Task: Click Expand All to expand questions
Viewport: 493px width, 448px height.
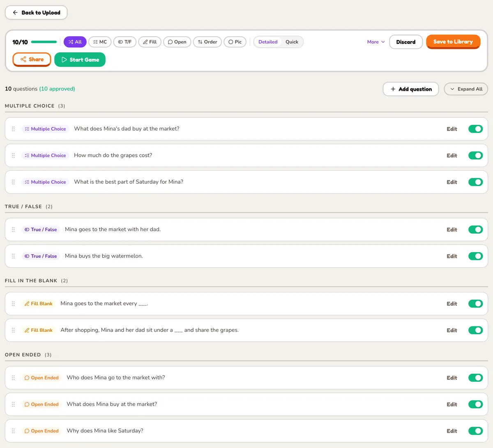Action: 466,89
